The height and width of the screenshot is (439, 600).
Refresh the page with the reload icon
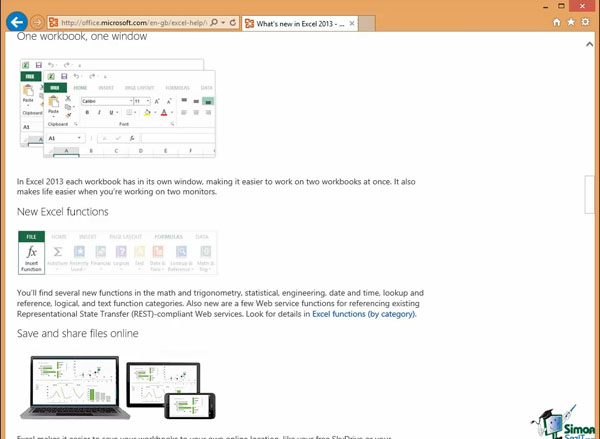[x=233, y=23]
